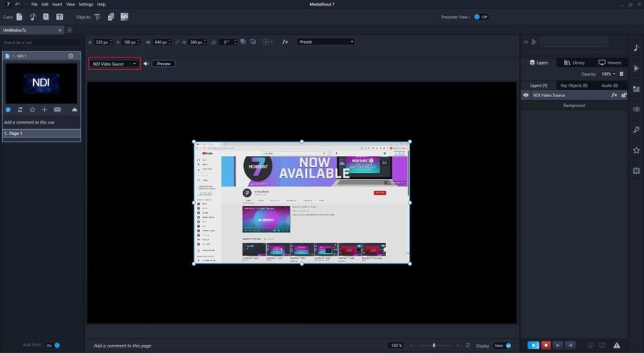Click the Preview button

click(164, 64)
